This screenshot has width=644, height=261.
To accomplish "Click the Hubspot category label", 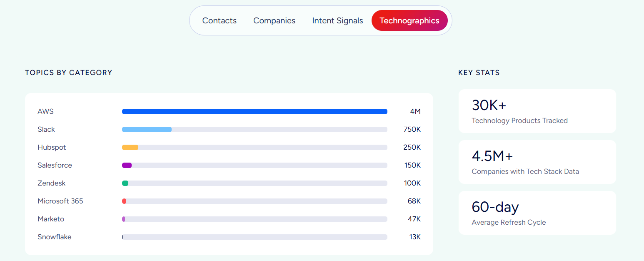I will pos(52,147).
